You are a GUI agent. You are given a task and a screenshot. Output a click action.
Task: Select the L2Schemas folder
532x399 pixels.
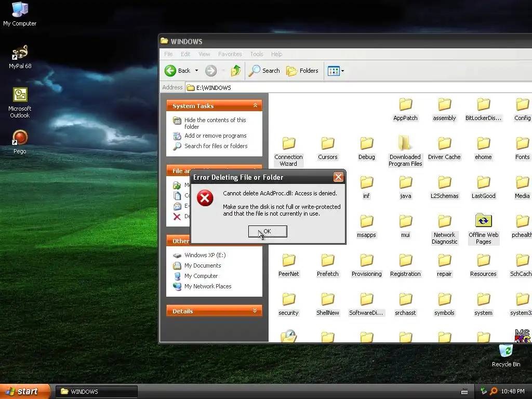pyautogui.click(x=444, y=187)
